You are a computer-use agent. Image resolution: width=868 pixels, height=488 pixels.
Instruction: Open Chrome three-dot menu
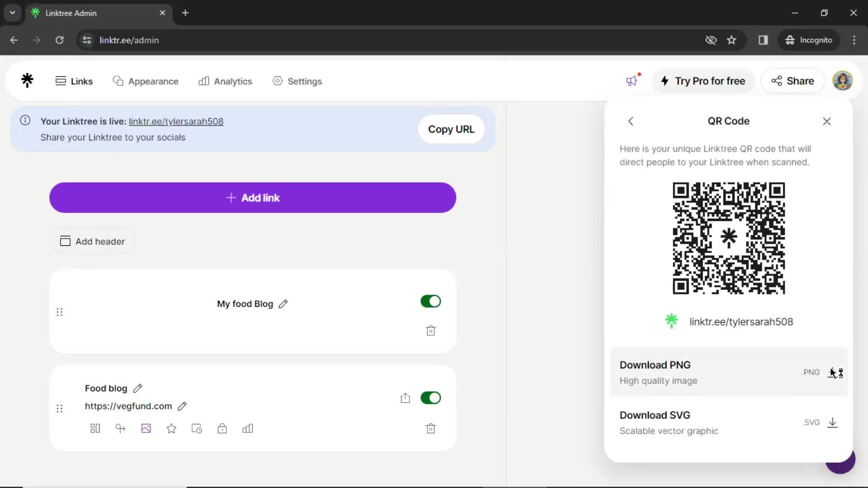pyautogui.click(x=854, y=40)
